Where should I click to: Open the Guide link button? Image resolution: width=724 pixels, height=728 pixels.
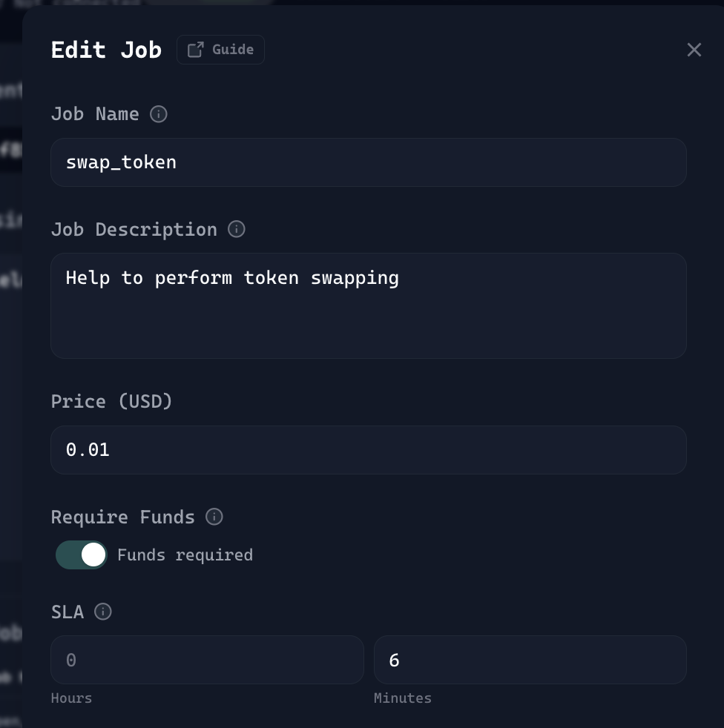[x=220, y=50]
